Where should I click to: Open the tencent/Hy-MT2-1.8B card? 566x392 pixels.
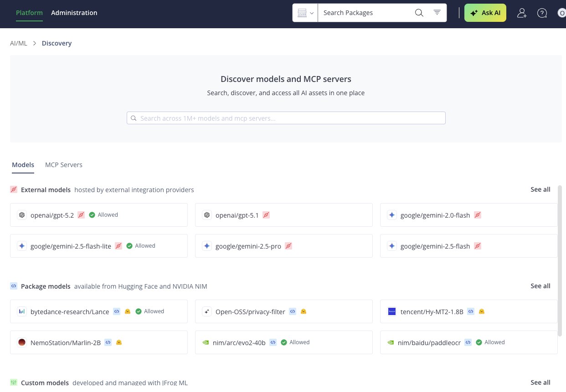point(469,311)
